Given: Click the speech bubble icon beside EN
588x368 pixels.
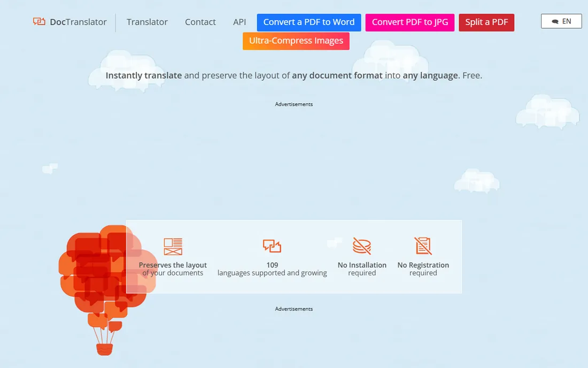Looking at the screenshot, I should click(x=555, y=22).
